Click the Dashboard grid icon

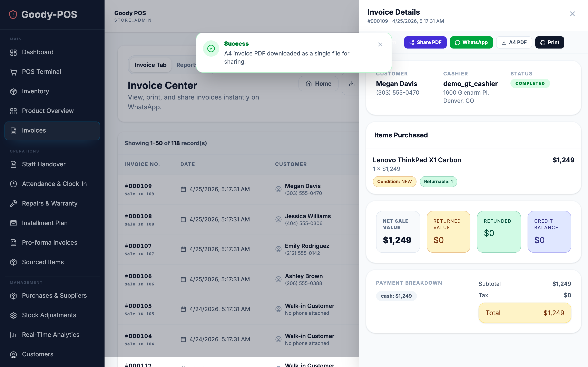pyautogui.click(x=13, y=52)
